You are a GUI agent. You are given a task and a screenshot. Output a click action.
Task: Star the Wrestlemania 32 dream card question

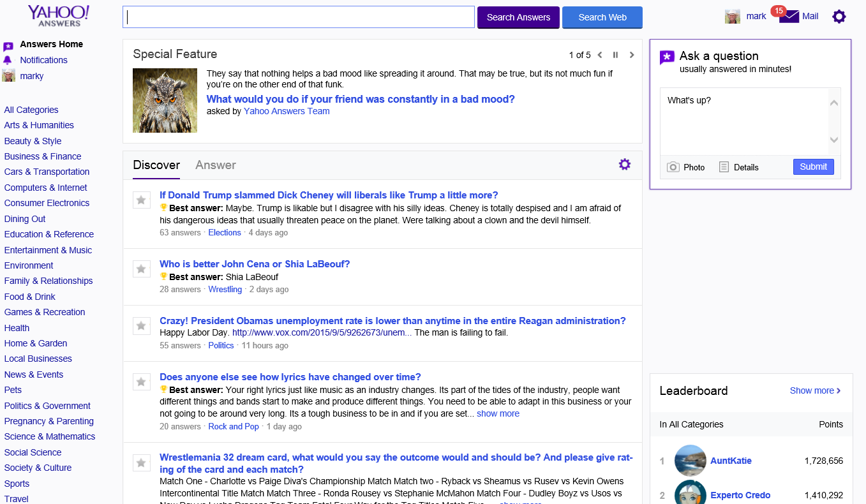[x=142, y=462]
